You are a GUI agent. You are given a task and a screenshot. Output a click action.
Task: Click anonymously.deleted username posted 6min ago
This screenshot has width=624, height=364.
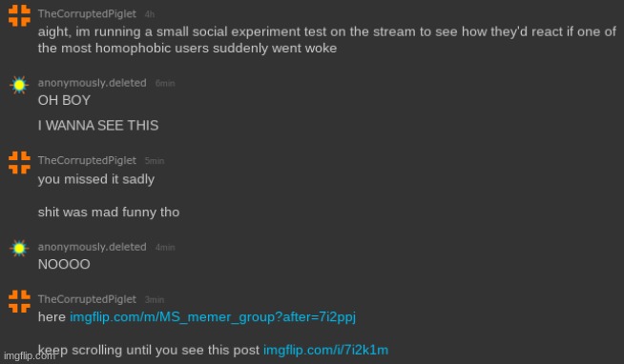(x=92, y=83)
